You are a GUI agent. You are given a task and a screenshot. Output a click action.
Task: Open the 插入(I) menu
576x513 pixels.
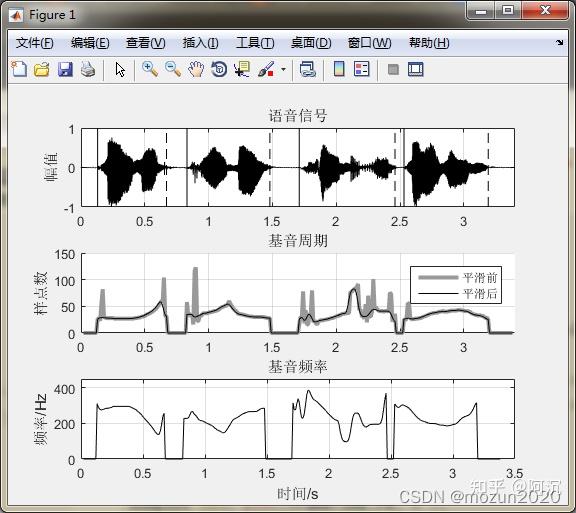(201, 43)
